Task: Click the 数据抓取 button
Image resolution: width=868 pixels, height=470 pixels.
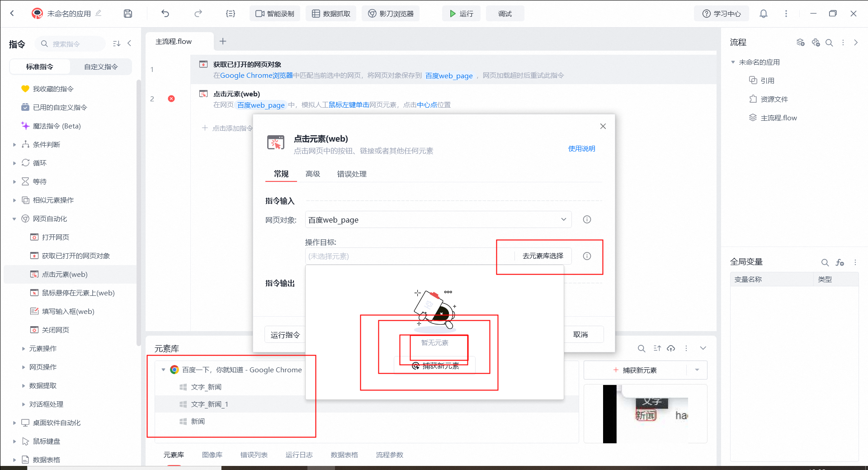Action: pyautogui.click(x=331, y=14)
